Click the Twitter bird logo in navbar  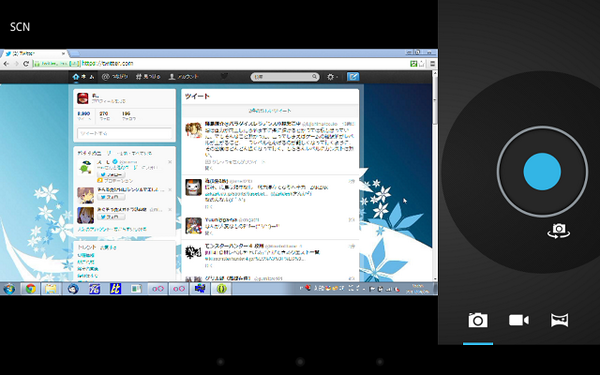(224, 76)
